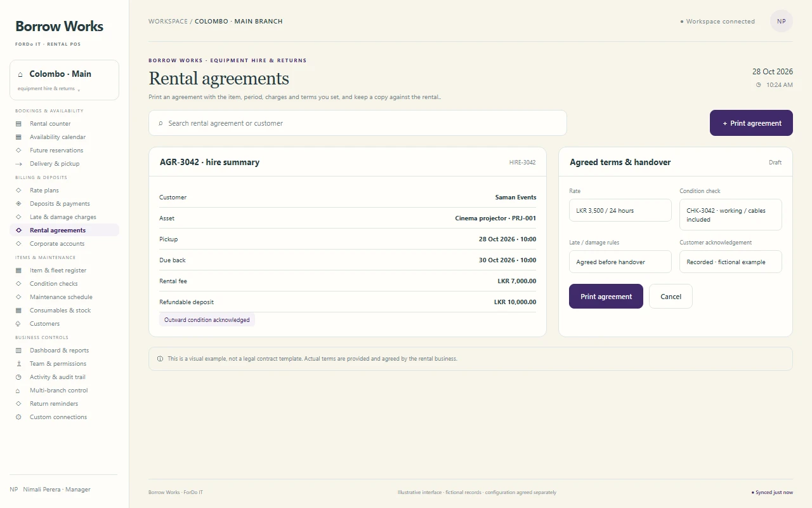812x508 pixels.
Task: Click the Custom connections gear icon
Action: coord(18,417)
